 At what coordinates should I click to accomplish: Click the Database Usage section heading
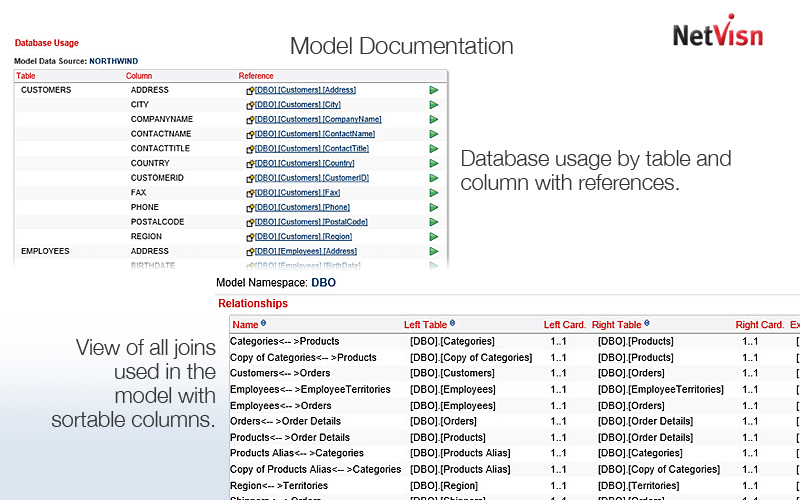(x=46, y=43)
